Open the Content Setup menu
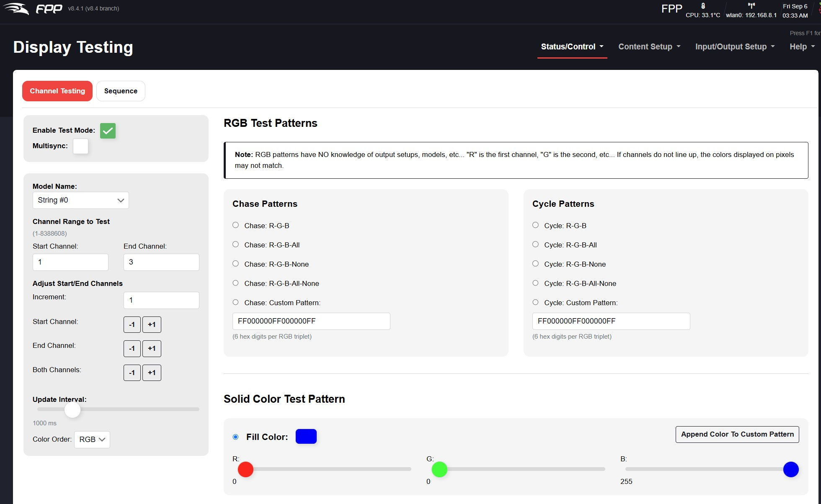This screenshot has height=504, width=821. pyautogui.click(x=649, y=47)
